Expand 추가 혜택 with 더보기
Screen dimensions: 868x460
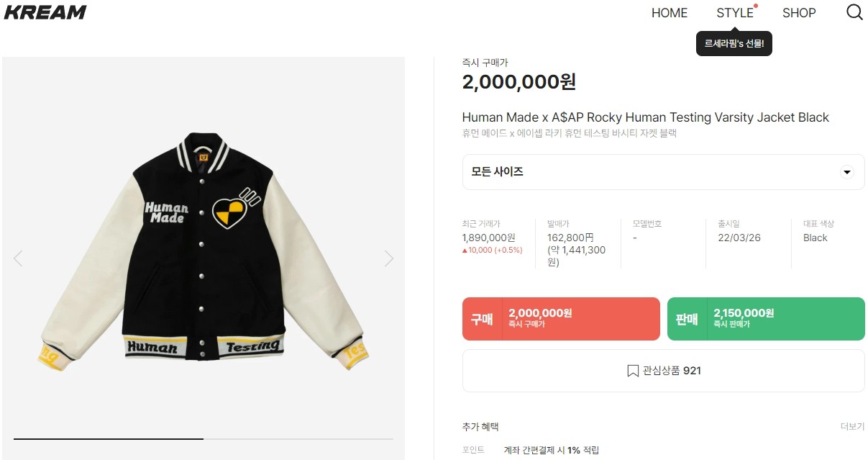852,426
